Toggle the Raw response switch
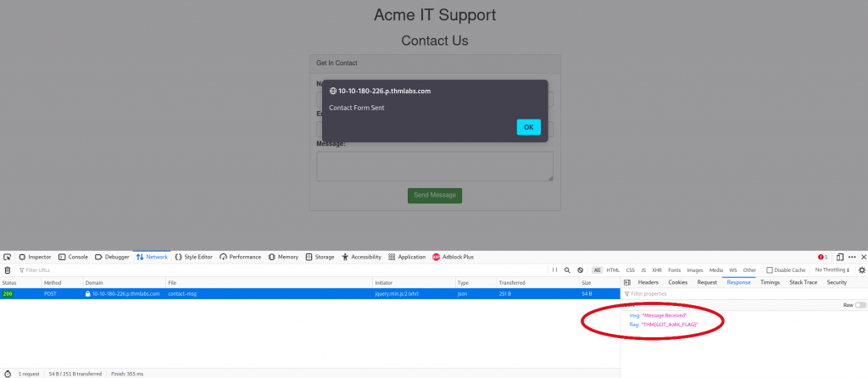Image resolution: width=868 pixels, height=378 pixels. pyautogui.click(x=860, y=305)
